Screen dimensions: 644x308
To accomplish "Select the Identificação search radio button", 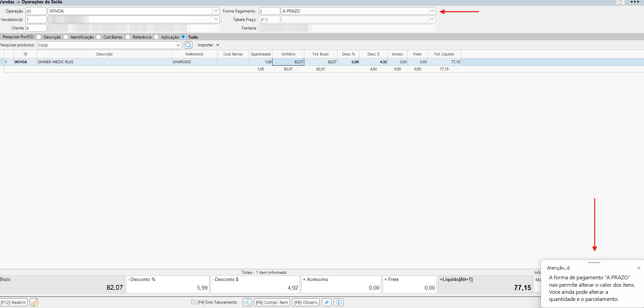I will (x=66, y=37).
